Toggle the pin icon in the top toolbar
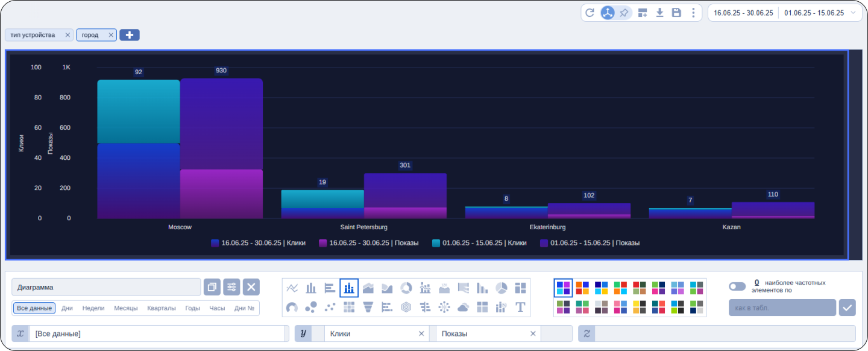 point(624,13)
